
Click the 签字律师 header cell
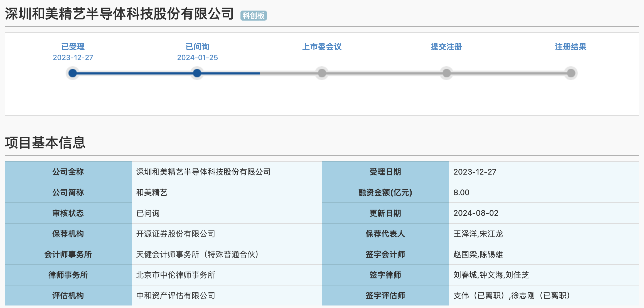pos(385,275)
